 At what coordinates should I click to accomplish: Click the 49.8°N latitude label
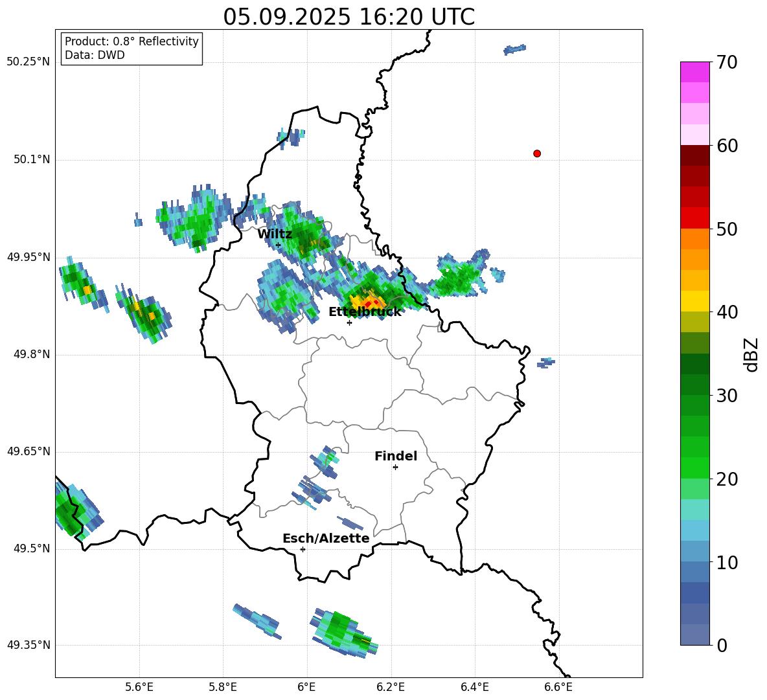tap(32, 354)
